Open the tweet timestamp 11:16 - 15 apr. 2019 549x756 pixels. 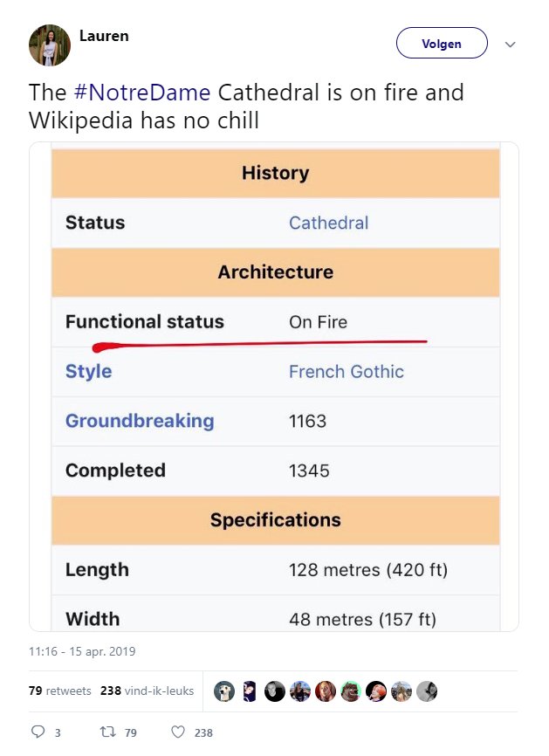(x=82, y=651)
